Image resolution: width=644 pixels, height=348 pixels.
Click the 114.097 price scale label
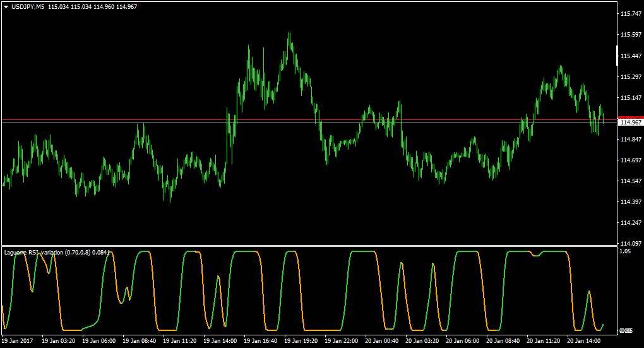point(631,244)
